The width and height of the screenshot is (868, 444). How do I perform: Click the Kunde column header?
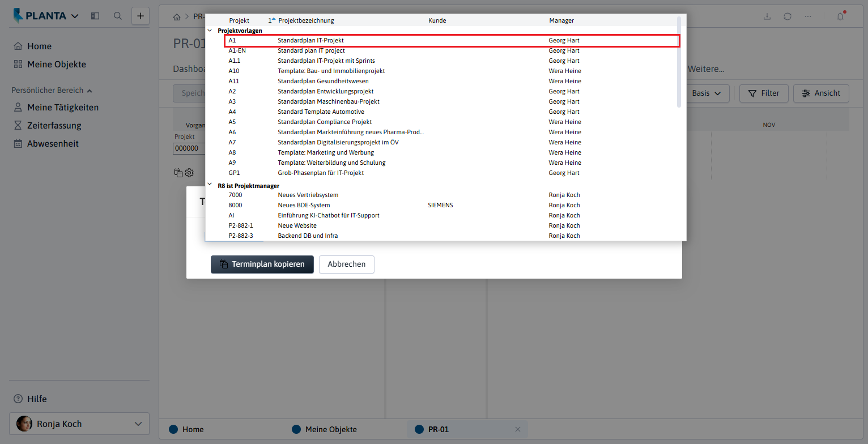point(437,21)
